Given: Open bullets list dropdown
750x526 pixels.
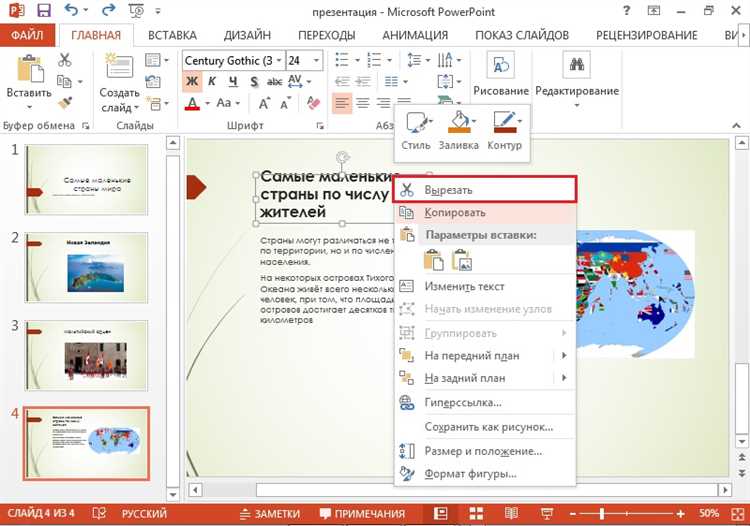Looking at the screenshot, I should point(357,60).
